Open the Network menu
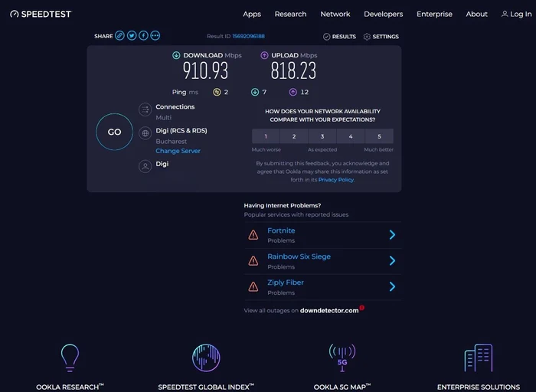 335,14
